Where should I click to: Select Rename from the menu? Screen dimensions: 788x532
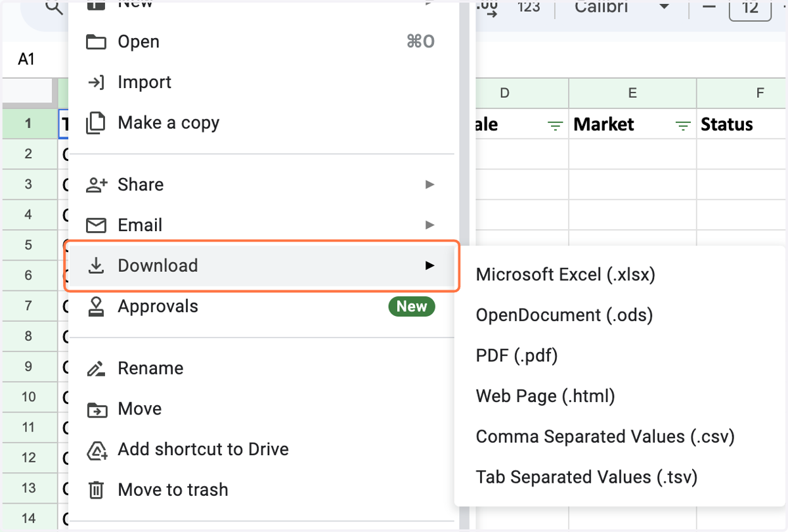(x=261, y=368)
